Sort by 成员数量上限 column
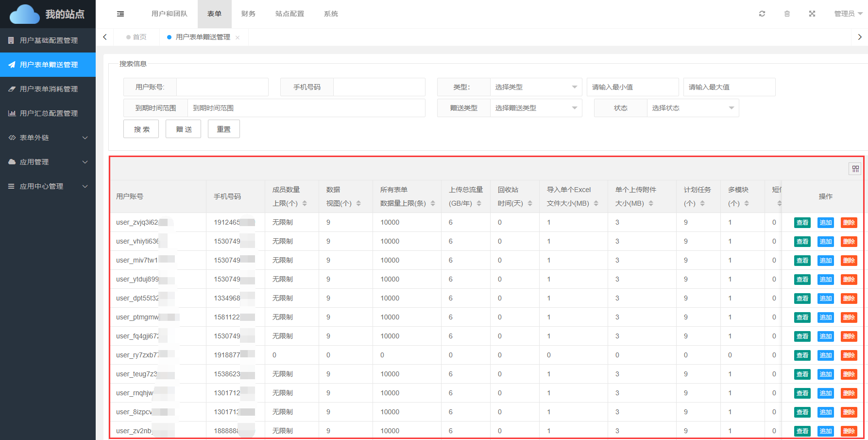 click(305, 203)
